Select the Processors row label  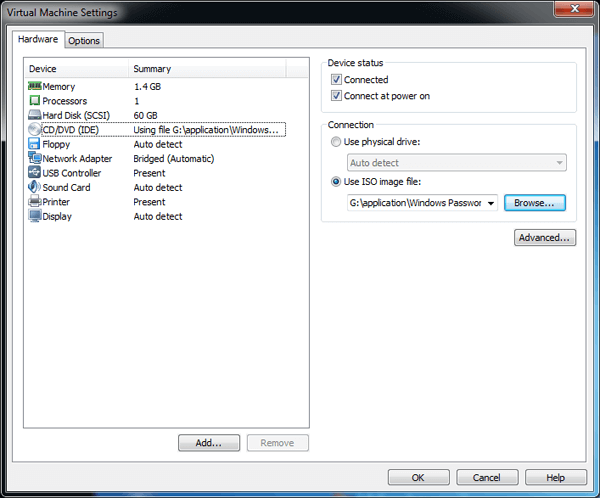click(65, 101)
